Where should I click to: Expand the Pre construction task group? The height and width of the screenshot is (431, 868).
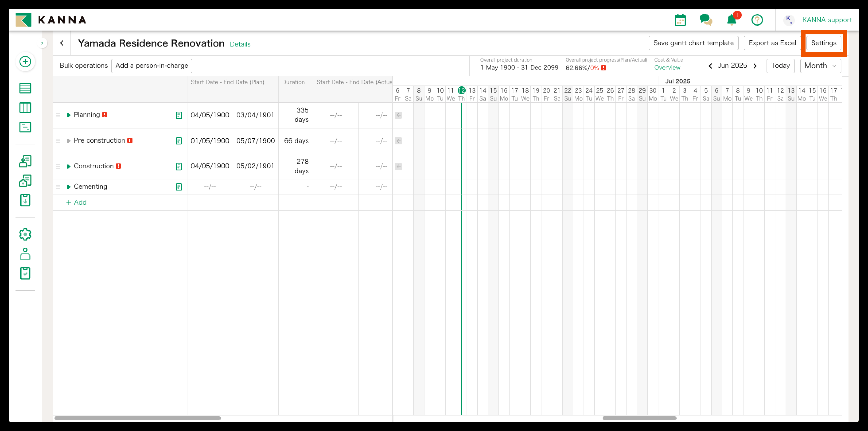click(x=69, y=141)
